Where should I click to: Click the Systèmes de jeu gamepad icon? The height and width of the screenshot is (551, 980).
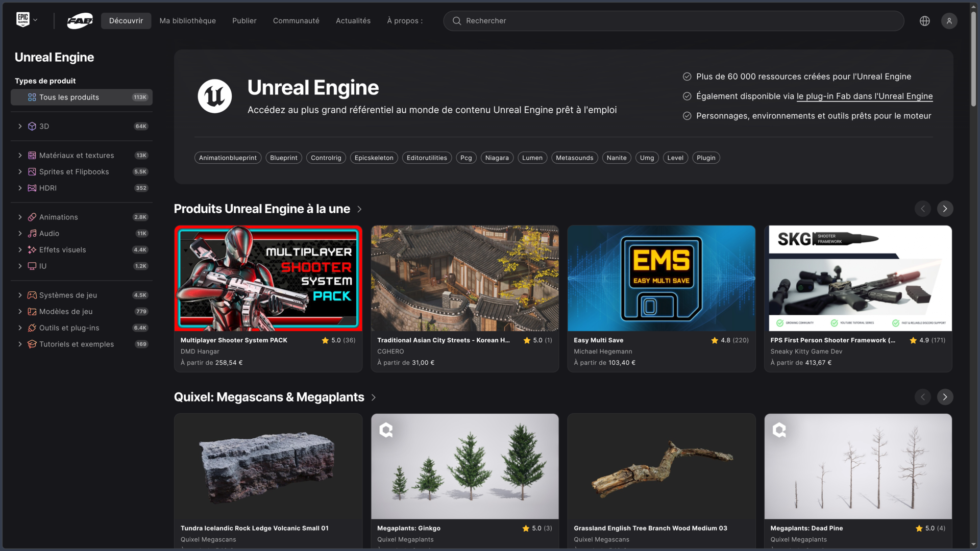click(x=32, y=295)
